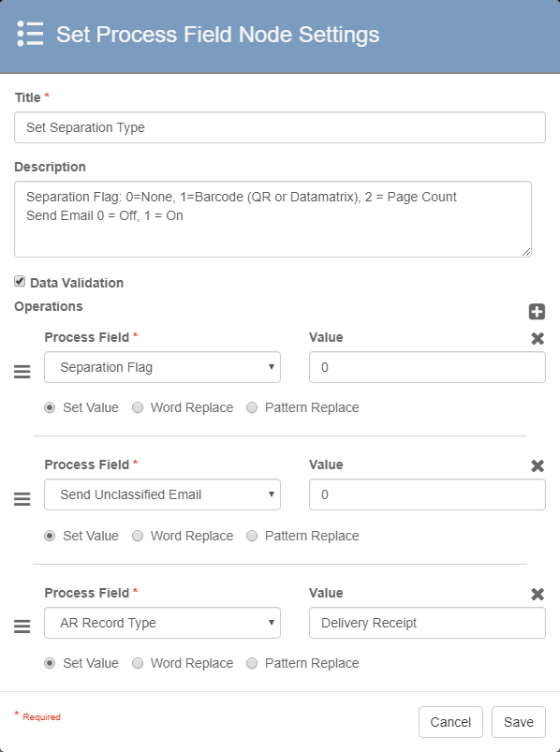Expand the Send Unclassified Email dropdown
Screen dimensions: 560x752
click(163, 494)
